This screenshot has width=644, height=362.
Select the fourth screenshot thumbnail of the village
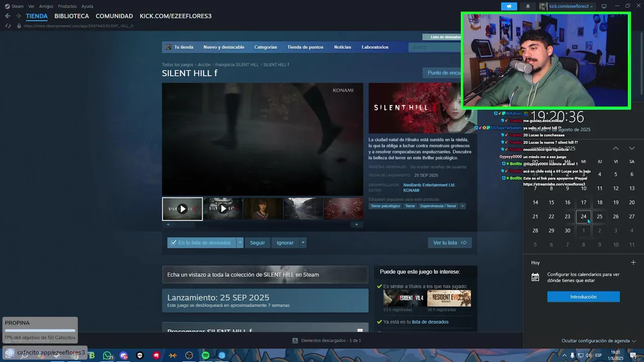(x=303, y=209)
